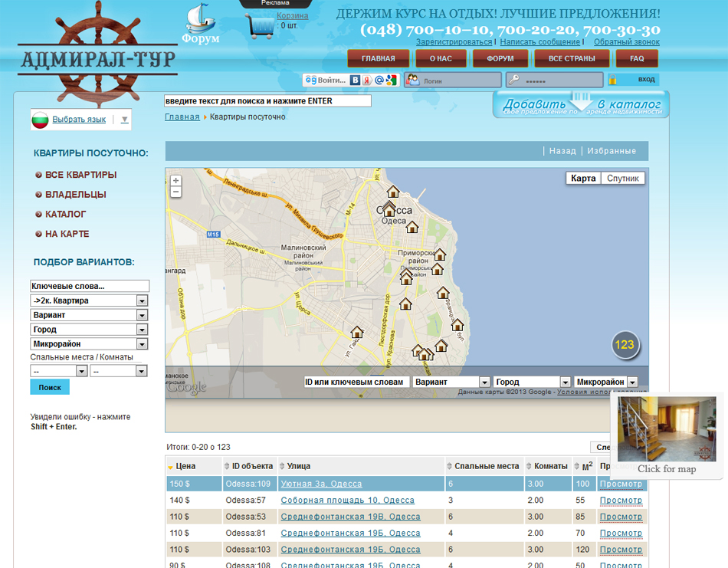Screen dimensions: 728x568
Task: Open Избранные favorites link
Action: point(612,151)
